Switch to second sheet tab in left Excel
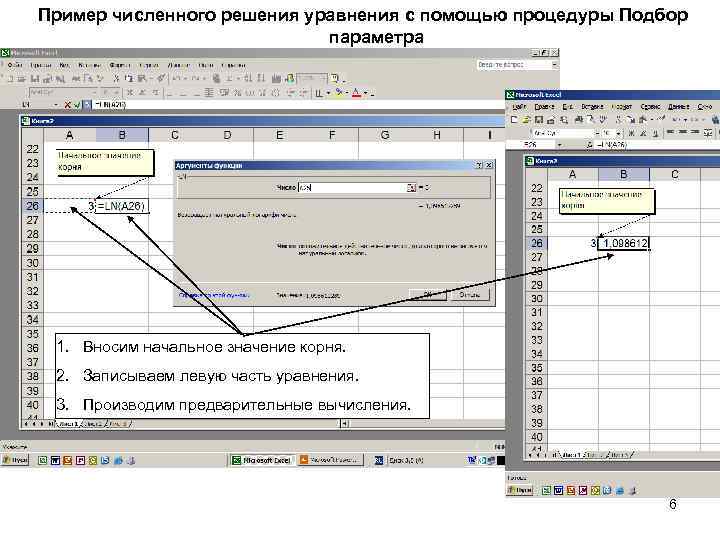Viewport: 720px width, 540px height. pyautogui.click(x=94, y=424)
